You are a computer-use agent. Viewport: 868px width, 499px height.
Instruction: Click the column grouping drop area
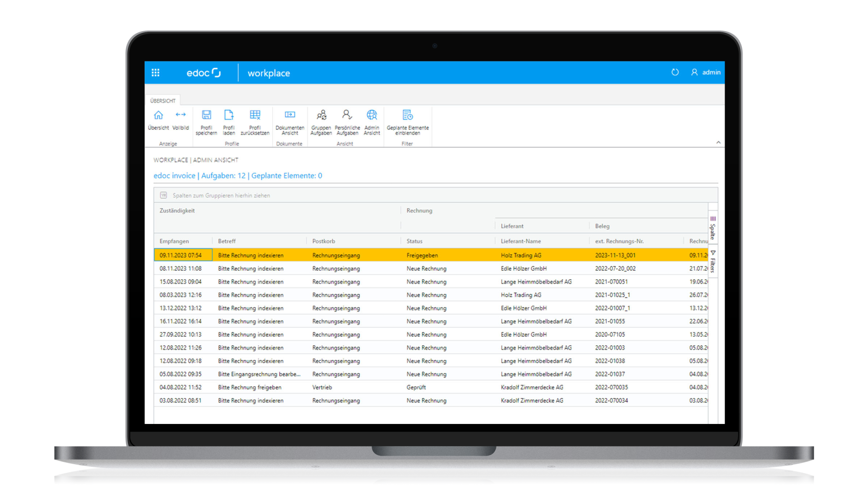pyautogui.click(x=435, y=195)
